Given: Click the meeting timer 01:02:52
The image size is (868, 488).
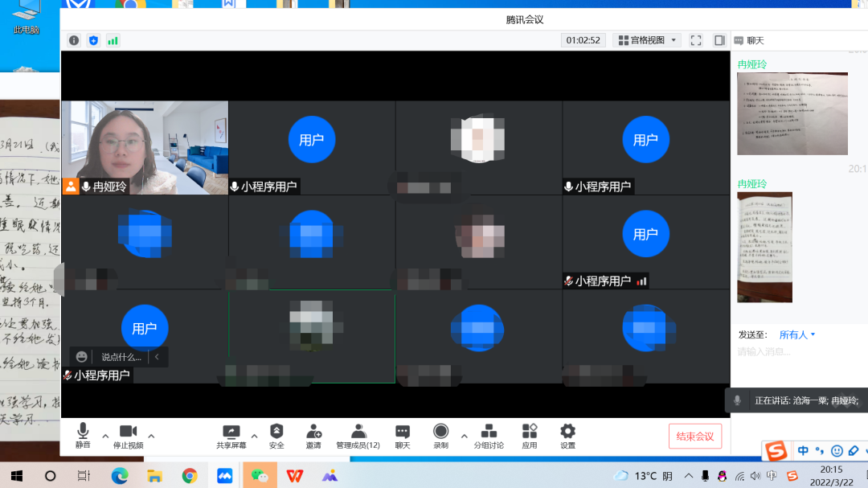Looking at the screenshot, I should tap(583, 40).
